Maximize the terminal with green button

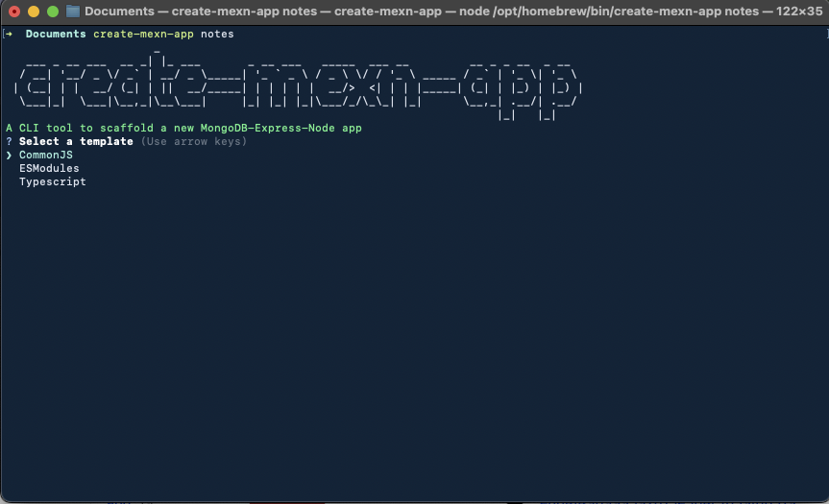point(52,12)
